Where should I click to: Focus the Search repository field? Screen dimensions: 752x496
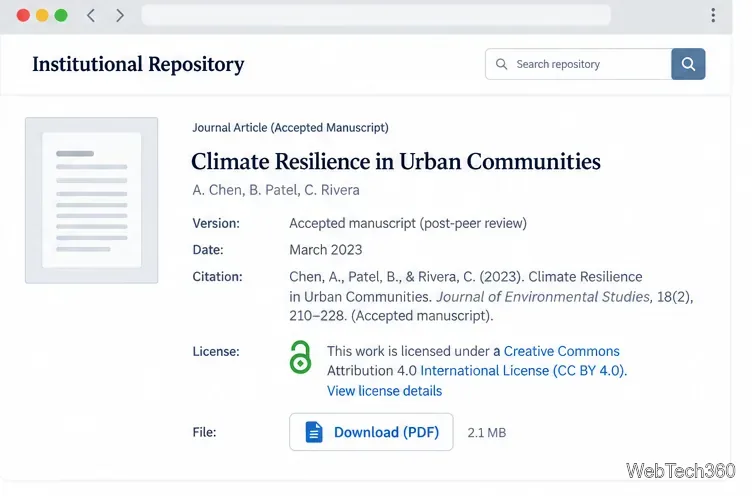pos(578,64)
